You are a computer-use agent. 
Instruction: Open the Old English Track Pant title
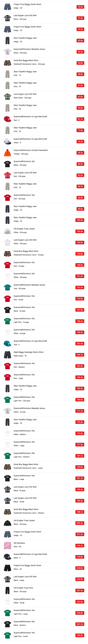pos(23,588)
